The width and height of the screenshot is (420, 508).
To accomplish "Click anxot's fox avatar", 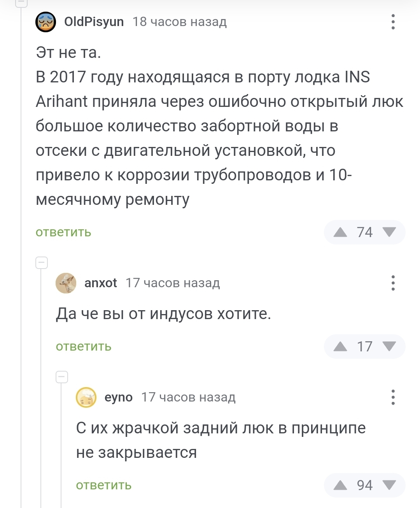I will pos(66,283).
